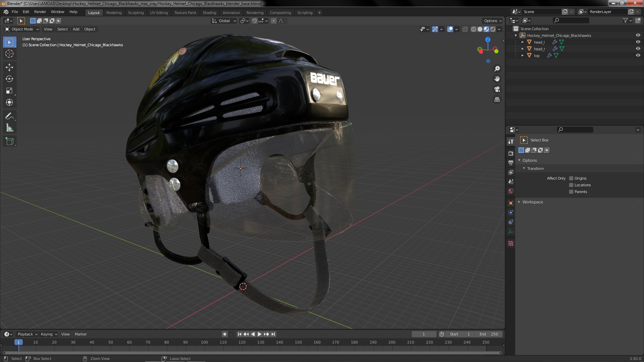
Task: Toggle proportional editing
Action: coord(274,21)
